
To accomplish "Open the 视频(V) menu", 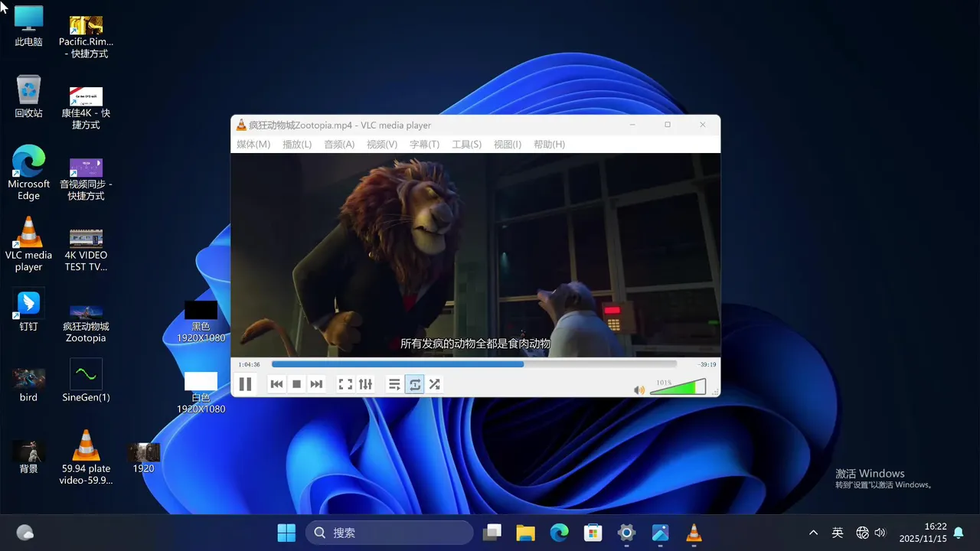I will [x=381, y=145].
